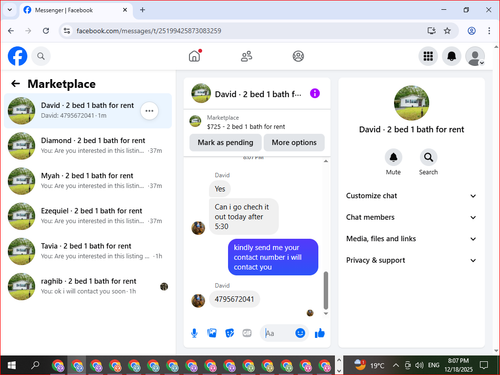Open raghib 2 bed 1 bath conversation
This screenshot has width=500, height=375.
pos(88,286)
